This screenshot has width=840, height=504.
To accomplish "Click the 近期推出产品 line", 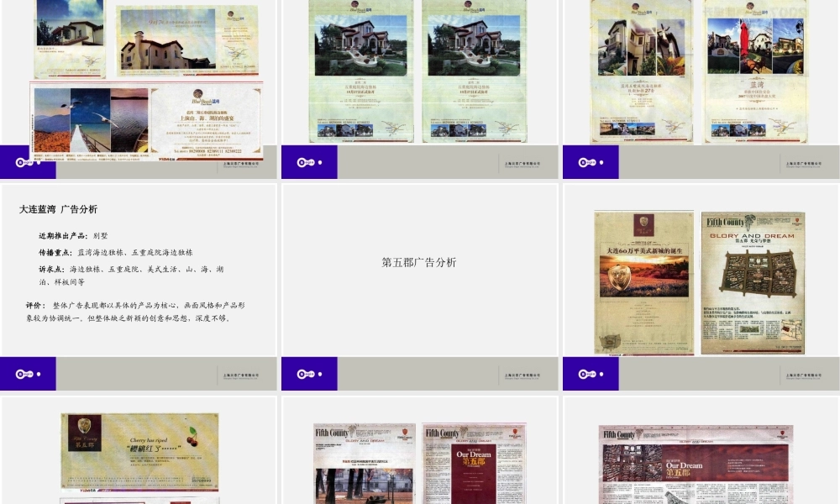I will tap(73, 236).
